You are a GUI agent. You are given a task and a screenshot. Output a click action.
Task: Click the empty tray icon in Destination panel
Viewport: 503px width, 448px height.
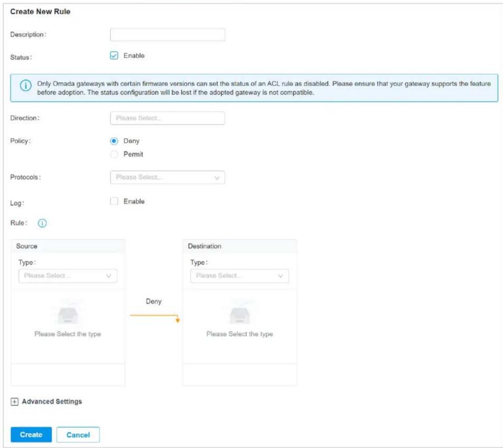coord(240,314)
